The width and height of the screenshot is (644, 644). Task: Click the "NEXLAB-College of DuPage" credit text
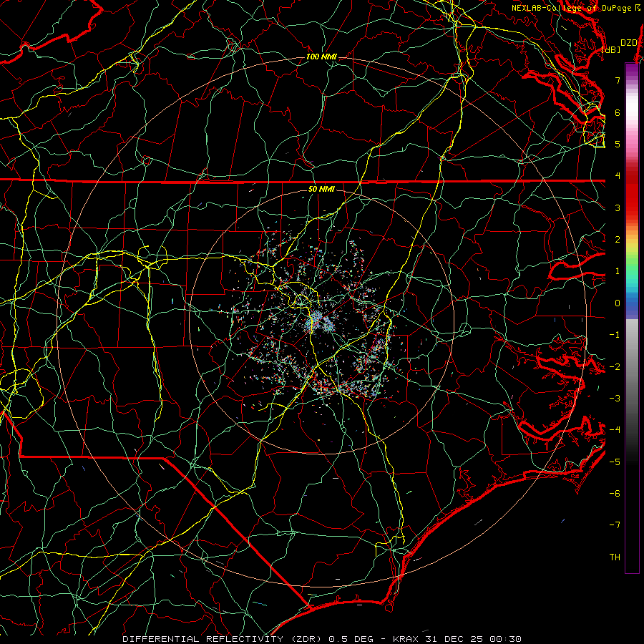[571, 8]
